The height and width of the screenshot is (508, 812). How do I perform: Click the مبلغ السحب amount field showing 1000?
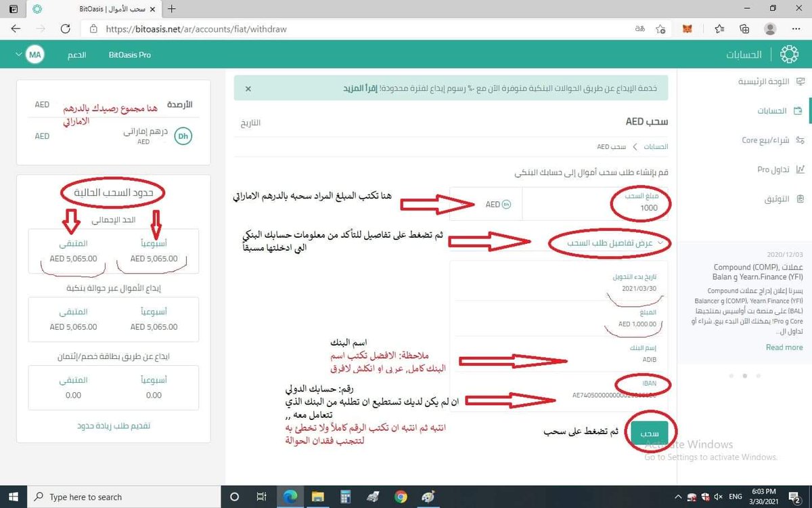(595, 204)
